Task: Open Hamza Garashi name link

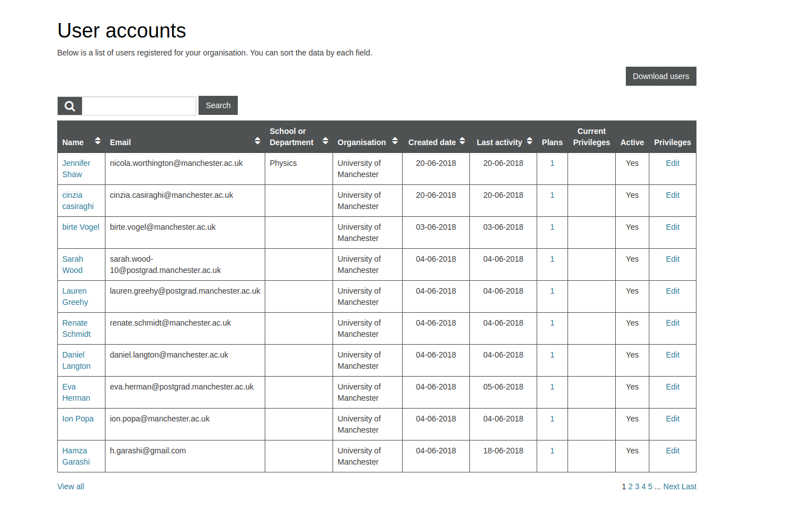Action: point(76,456)
